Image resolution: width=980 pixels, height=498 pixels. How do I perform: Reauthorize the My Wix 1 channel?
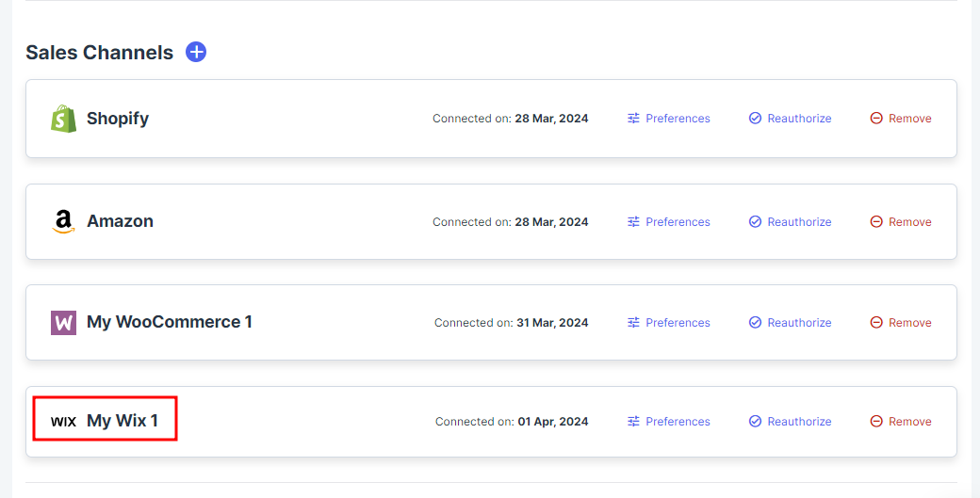tap(790, 422)
